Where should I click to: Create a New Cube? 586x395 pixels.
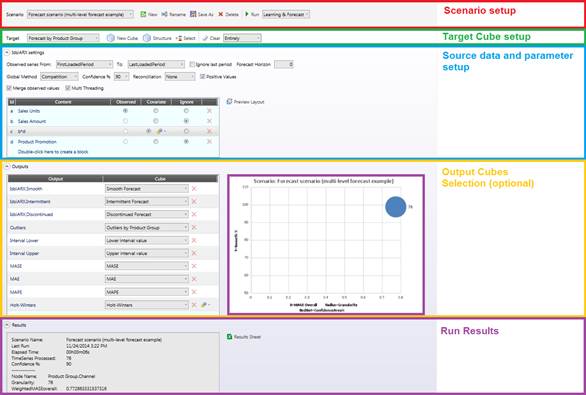coord(122,38)
